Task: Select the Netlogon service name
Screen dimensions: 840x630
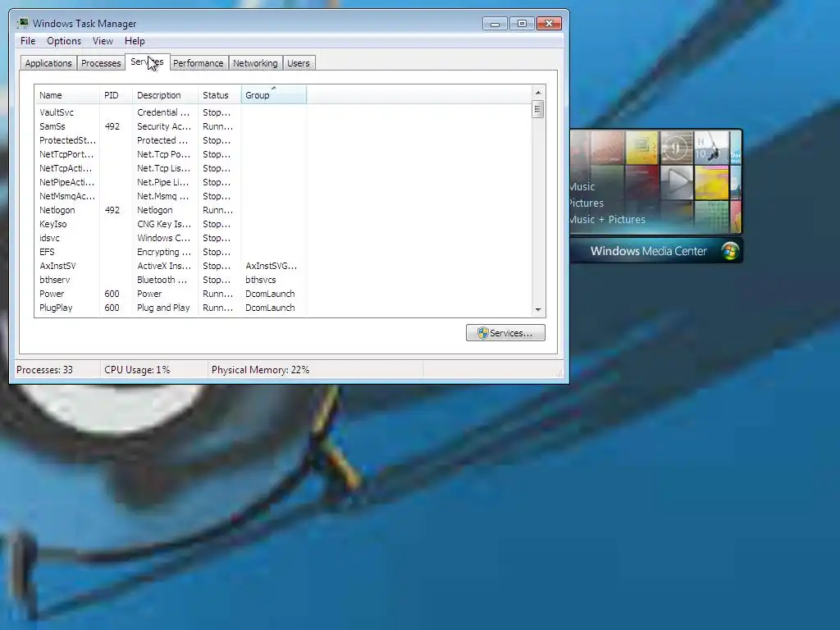Action: click(x=57, y=210)
